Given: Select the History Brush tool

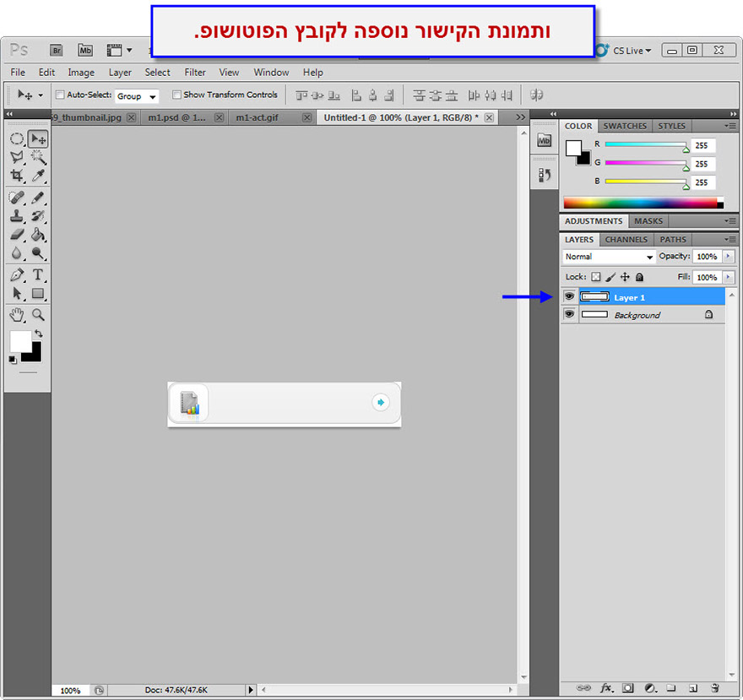Looking at the screenshot, I should pyautogui.click(x=38, y=216).
